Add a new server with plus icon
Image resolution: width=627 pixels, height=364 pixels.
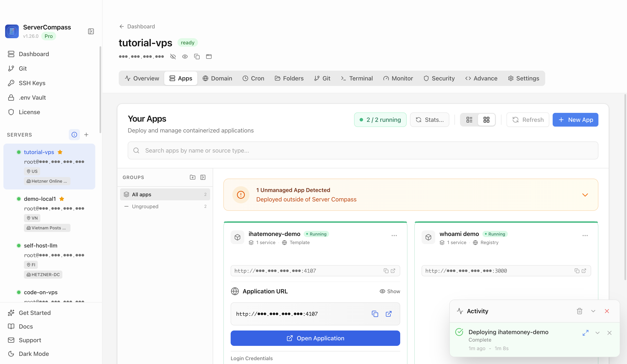point(86,134)
